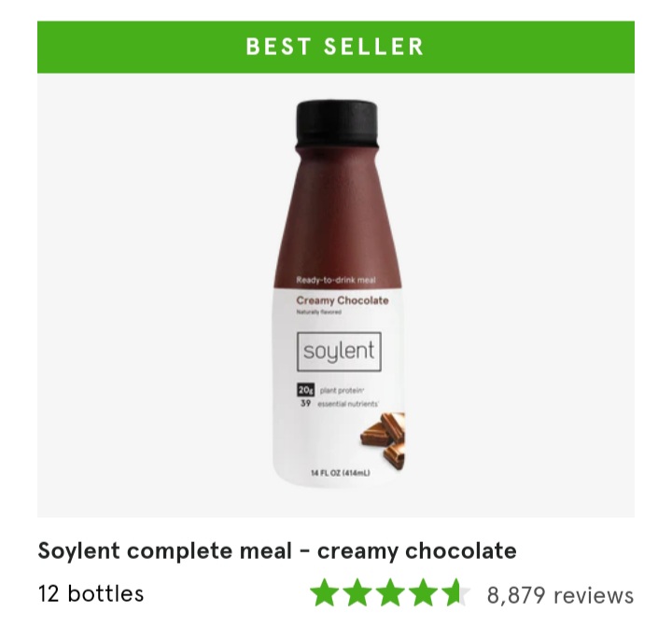Click the chocolate pieces graphic on bottle
The width and height of the screenshot is (672, 640).
(383, 441)
